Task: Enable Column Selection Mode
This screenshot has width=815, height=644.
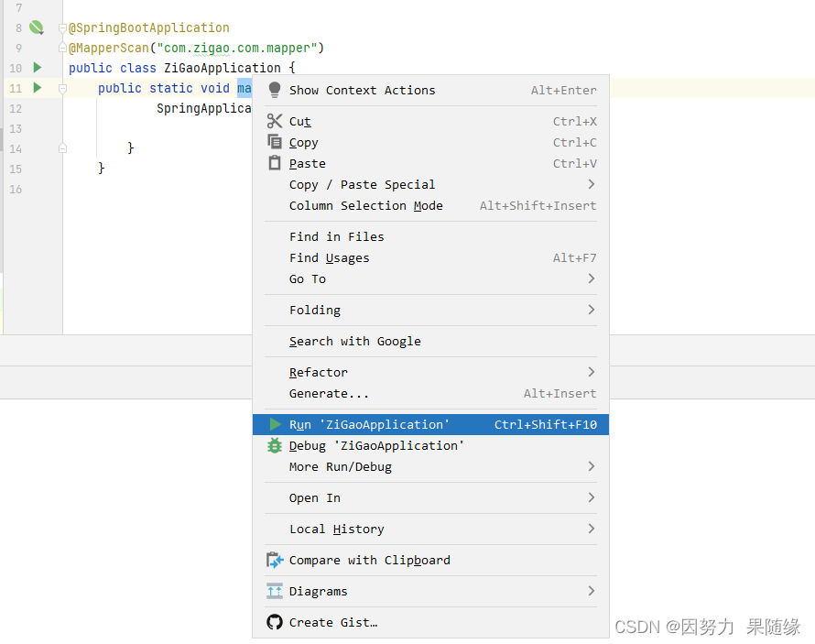Action: pyautogui.click(x=430, y=205)
